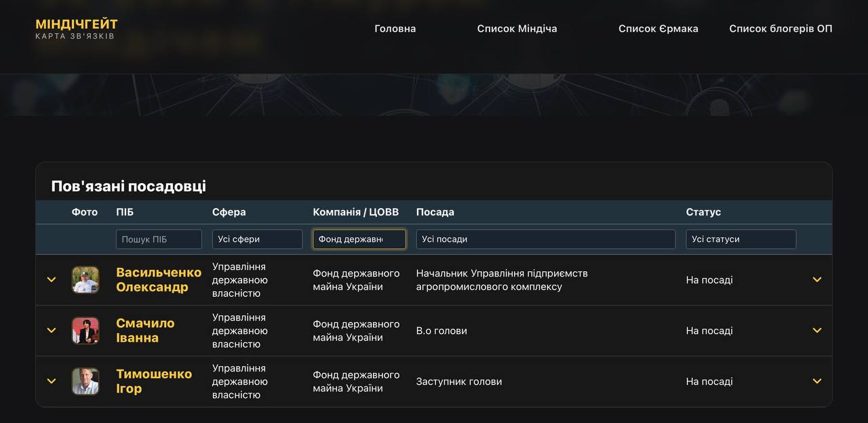Go to the Головна page
Screen dimensions: 868x423
(395, 28)
